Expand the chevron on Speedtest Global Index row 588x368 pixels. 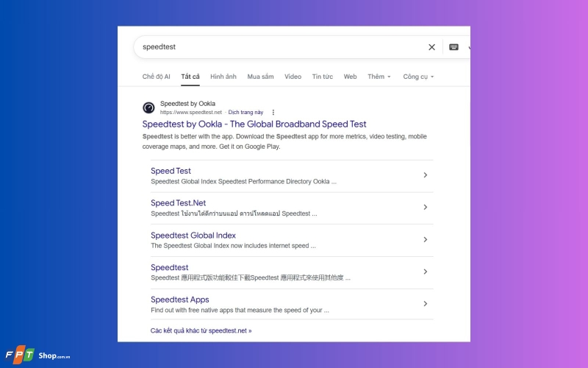pyautogui.click(x=426, y=240)
